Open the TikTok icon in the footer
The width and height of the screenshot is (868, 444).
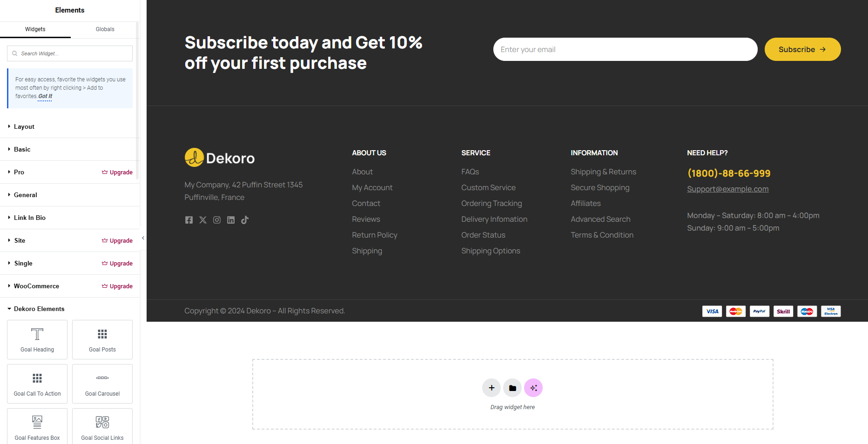pos(245,220)
